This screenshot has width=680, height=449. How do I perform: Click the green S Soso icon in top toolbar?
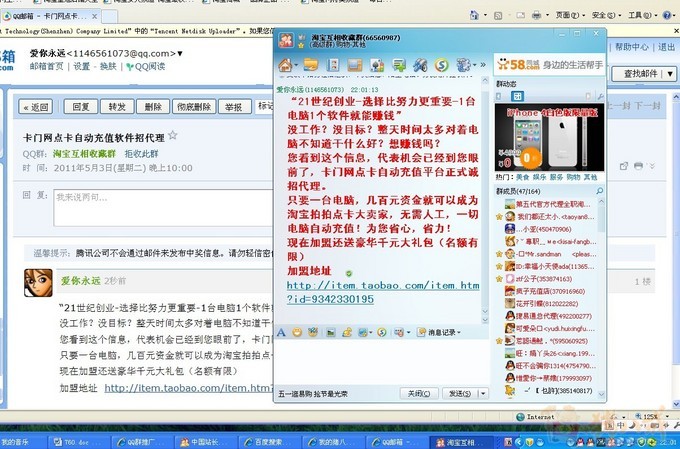coord(441,65)
